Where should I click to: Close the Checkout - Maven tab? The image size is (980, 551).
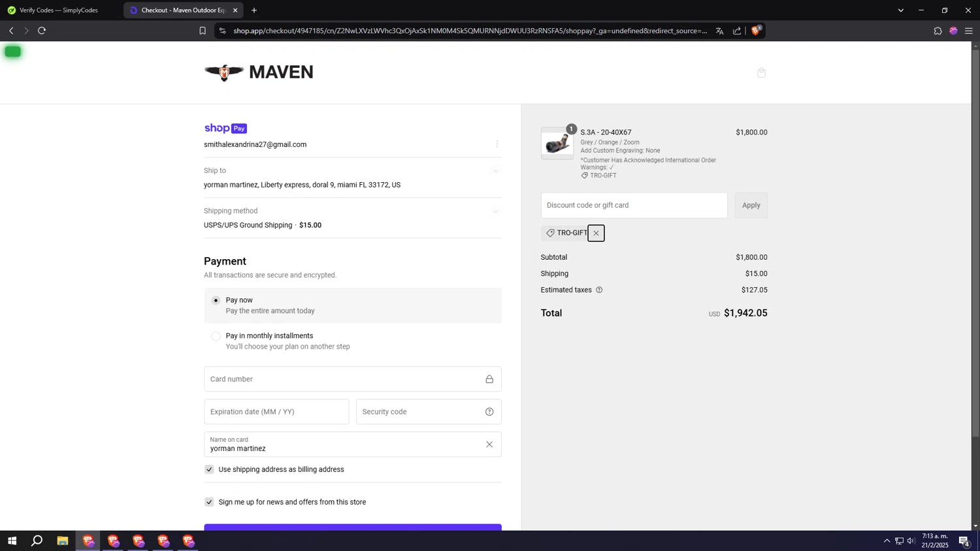coord(235,10)
